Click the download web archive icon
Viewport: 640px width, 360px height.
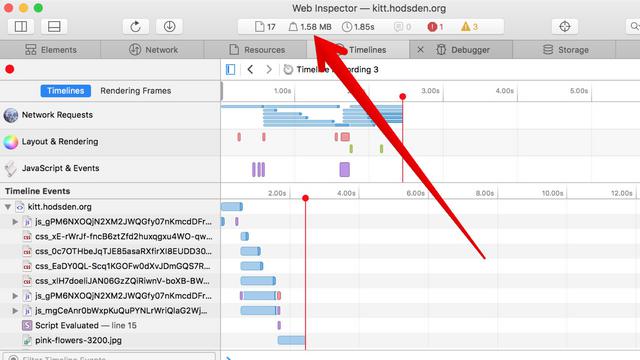169,27
